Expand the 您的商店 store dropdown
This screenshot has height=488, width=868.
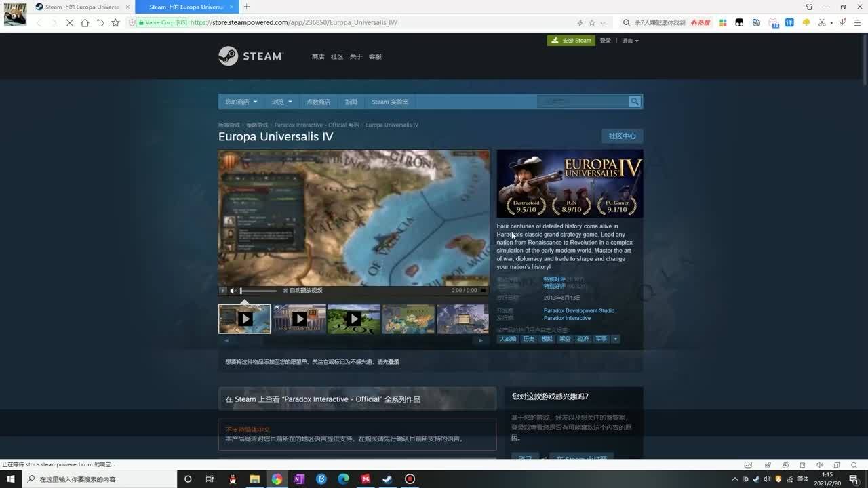click(x=241, y=102)
